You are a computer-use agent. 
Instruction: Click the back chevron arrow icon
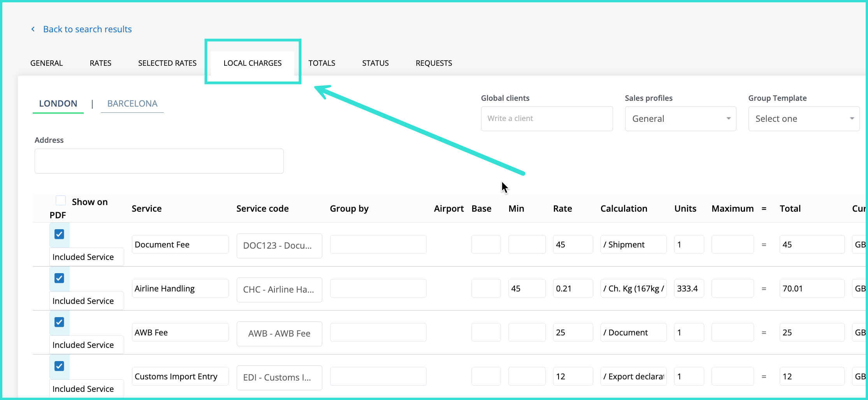coord(33,29)
